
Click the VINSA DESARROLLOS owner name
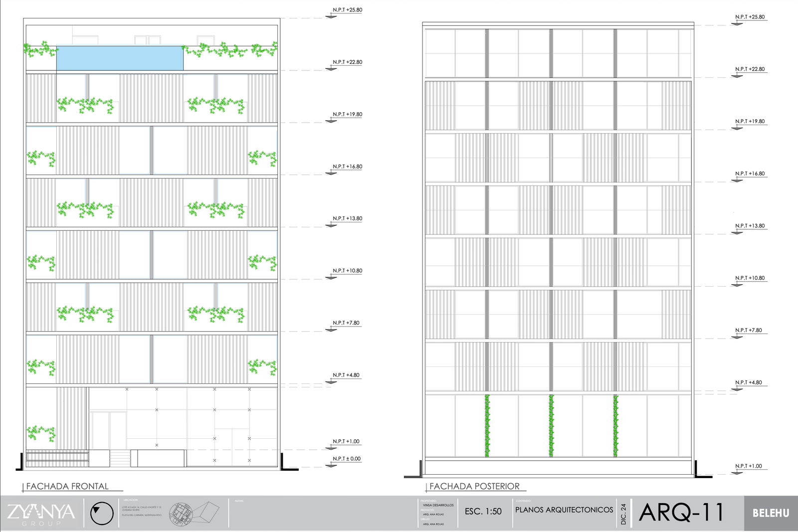[x=438, y=505]
